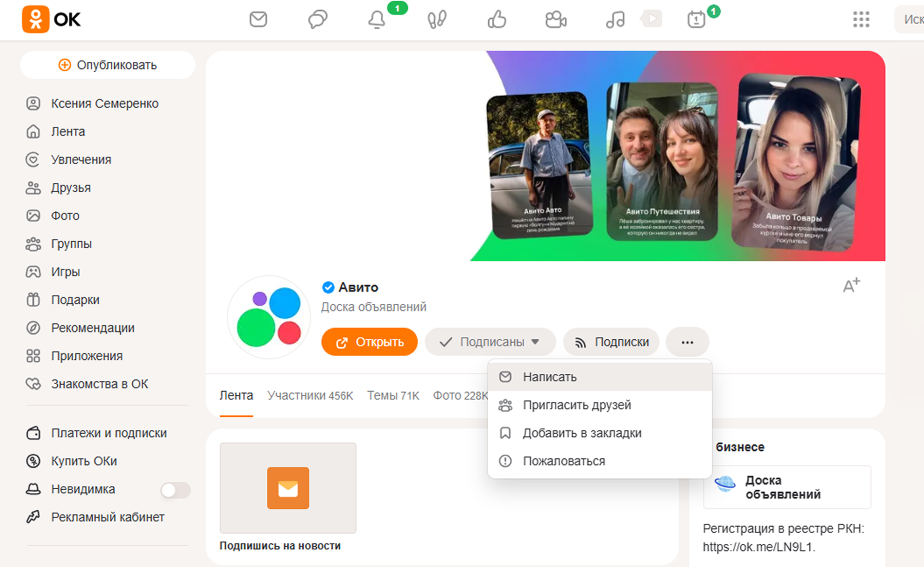Expand the Подписаны dropdown
924x567 pixels.
coord(490,342)
